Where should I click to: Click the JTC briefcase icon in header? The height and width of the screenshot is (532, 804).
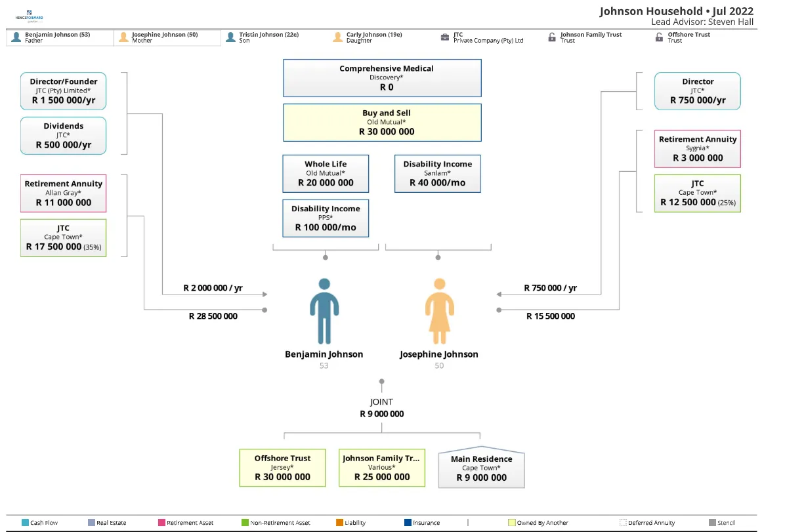pos(445,37)
